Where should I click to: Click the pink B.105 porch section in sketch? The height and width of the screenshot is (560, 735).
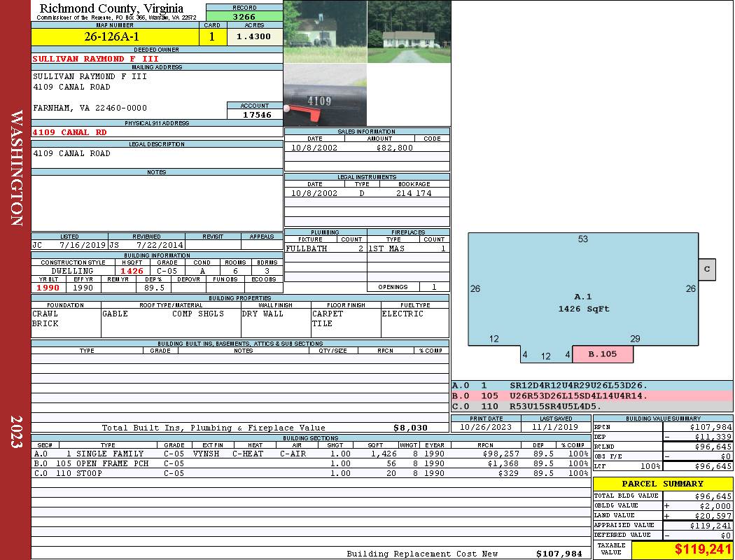pos(603,354)
